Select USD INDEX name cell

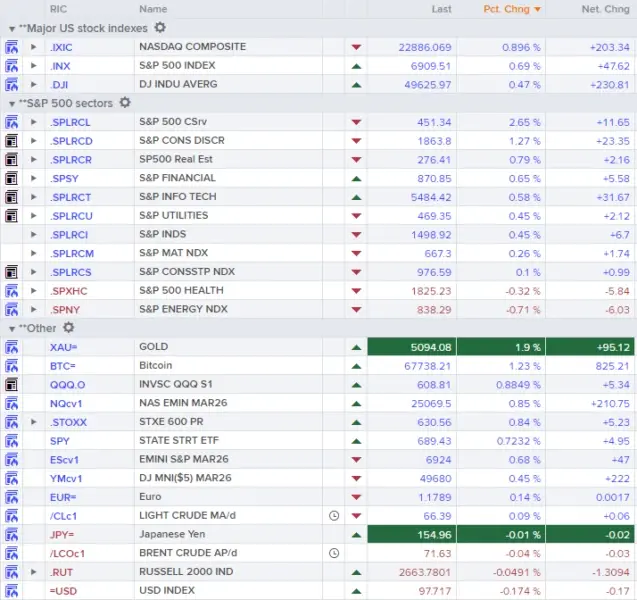coord(228,590)
